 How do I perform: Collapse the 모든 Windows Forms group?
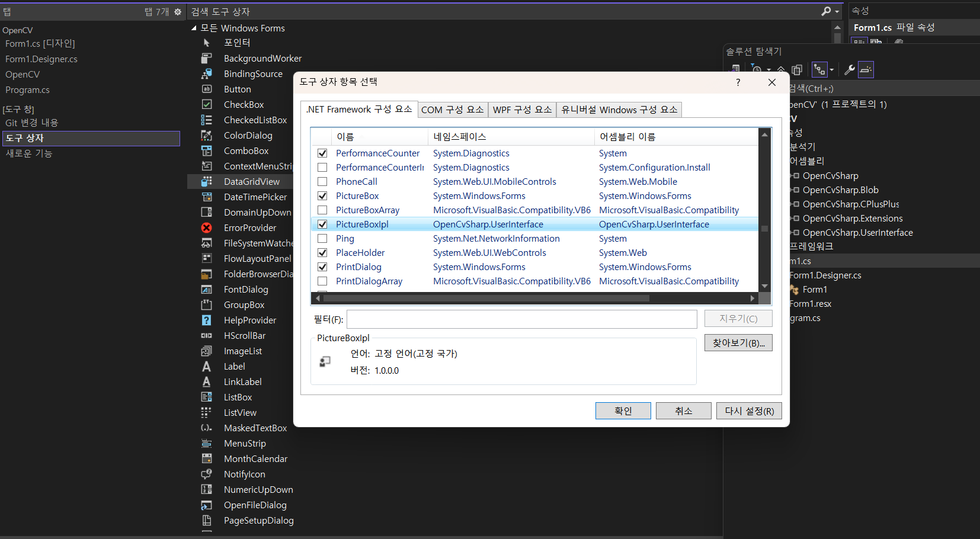[x=194, y=28]
